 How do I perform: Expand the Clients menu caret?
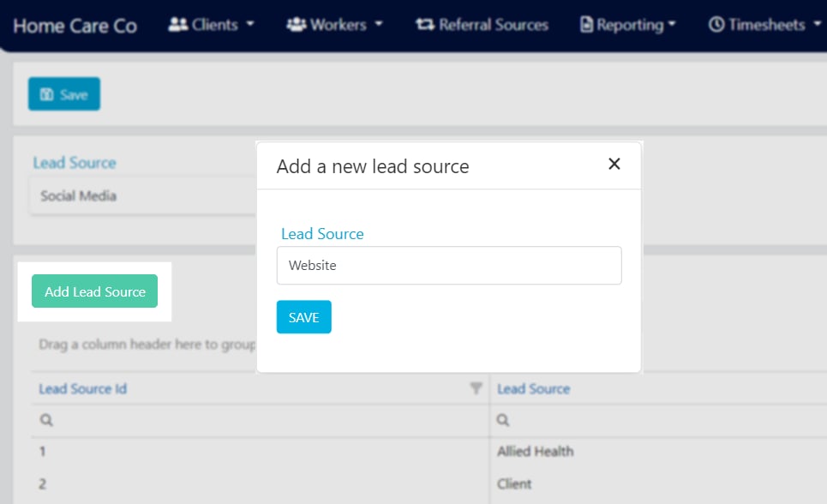[250, 24]
